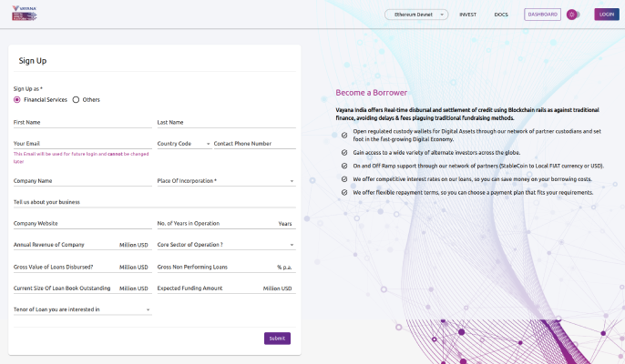Click the checkmark beside 'Gain access' bullet
The image size is (625, 364).
point(344,153)
